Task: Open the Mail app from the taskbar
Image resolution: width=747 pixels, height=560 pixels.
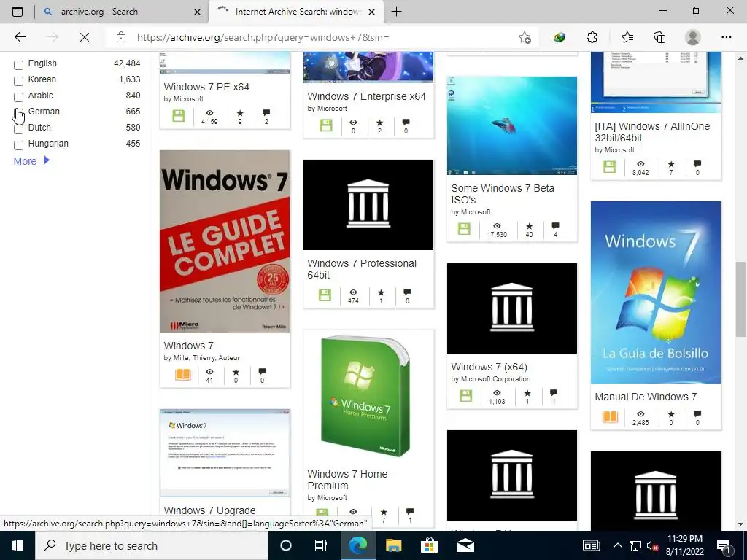Action: [465, 545]
